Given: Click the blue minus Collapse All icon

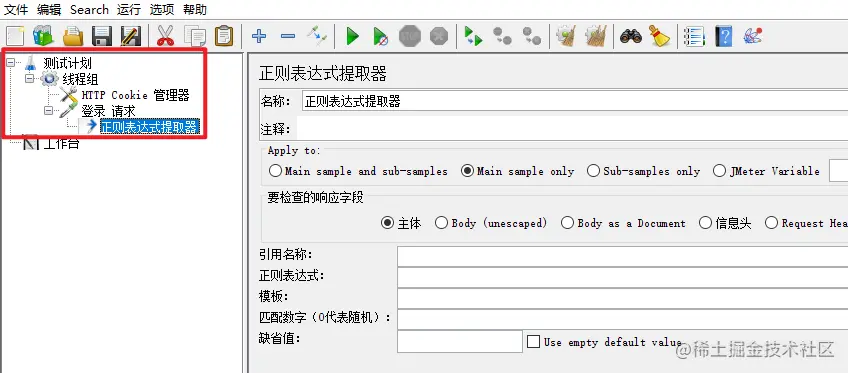Looking at the screenshot, I should [x=288, y=36].
